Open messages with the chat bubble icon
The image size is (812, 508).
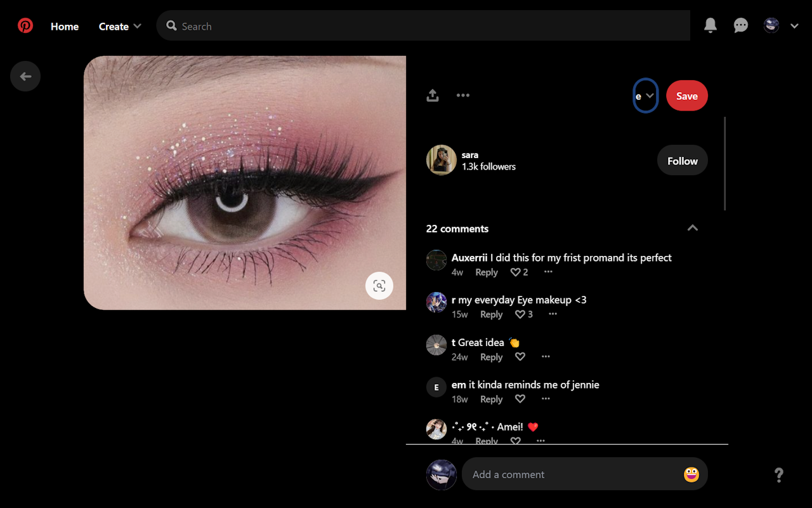click(x=740, y=25)
